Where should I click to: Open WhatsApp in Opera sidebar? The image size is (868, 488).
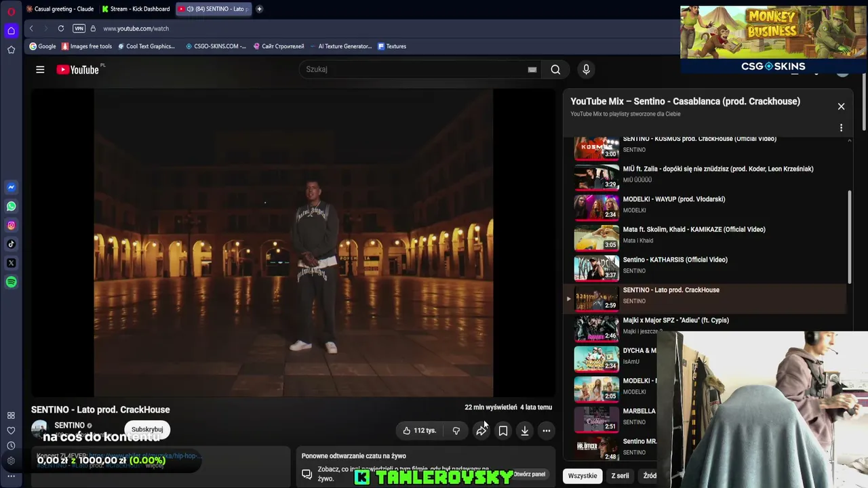point(11,206)
